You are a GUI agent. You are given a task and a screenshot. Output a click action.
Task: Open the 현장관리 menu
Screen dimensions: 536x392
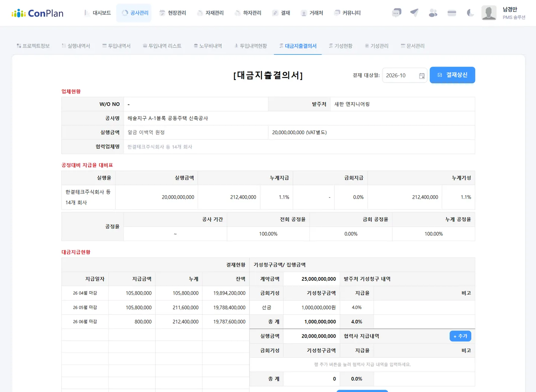click(x=173, y=13)
